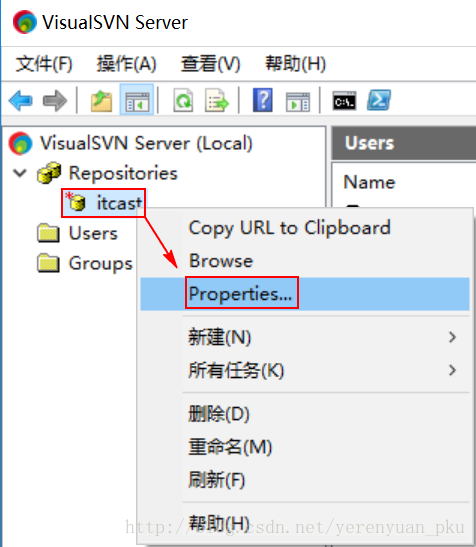Choose 刷新(F) in context menu
This screenshot has width=476, height=547.
tap(305, 480)
